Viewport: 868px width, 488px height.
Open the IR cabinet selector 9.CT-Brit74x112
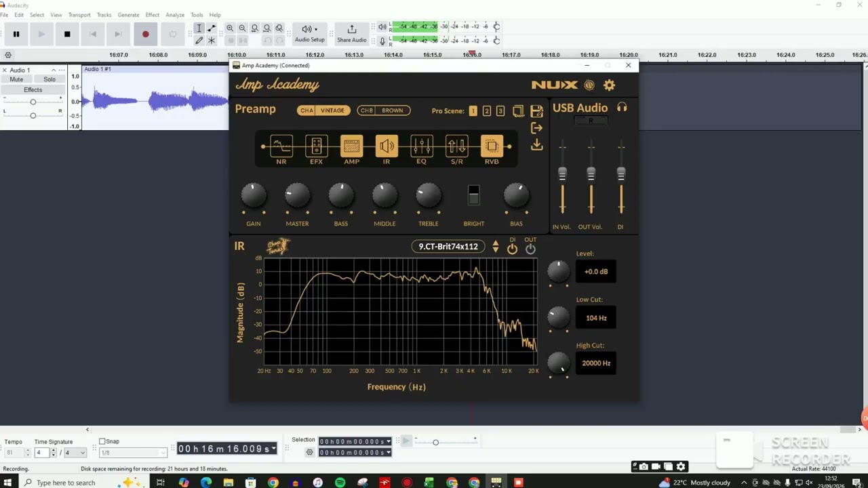[x=448, y=247]
